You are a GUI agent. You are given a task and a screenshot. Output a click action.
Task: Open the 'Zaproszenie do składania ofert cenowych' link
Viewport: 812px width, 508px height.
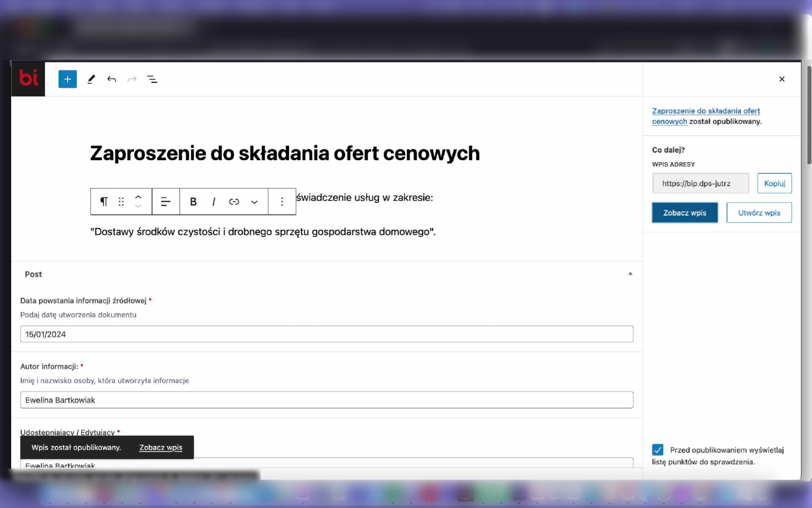[x=706, y=116]
